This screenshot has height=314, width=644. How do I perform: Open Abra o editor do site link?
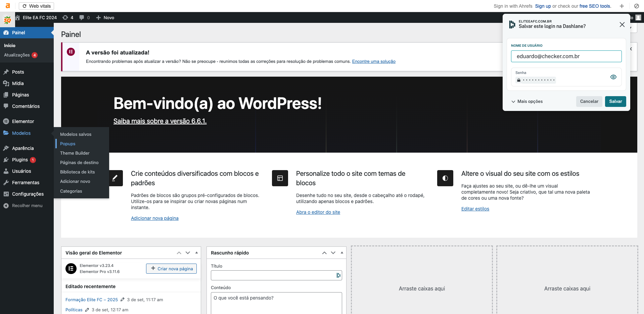[318, 212]
